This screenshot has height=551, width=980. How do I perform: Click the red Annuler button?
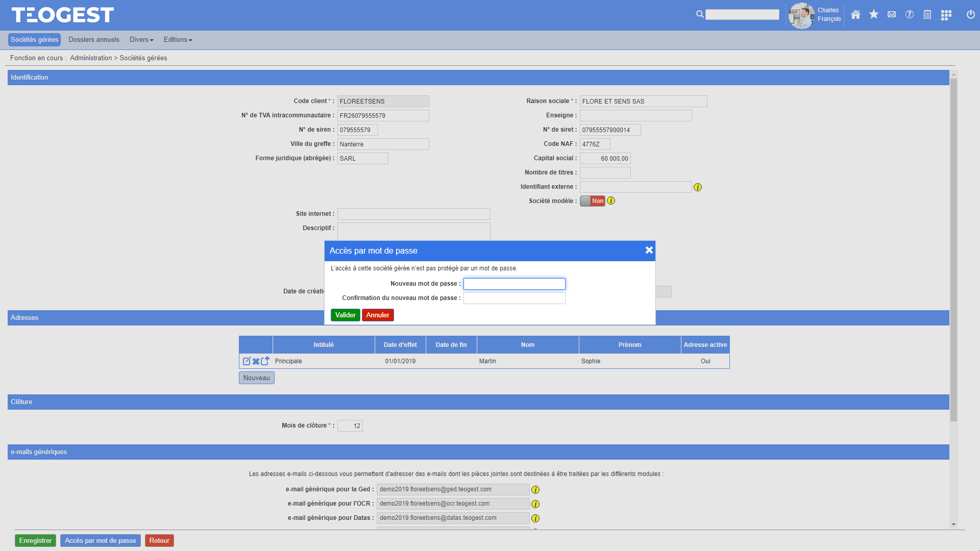378,315
